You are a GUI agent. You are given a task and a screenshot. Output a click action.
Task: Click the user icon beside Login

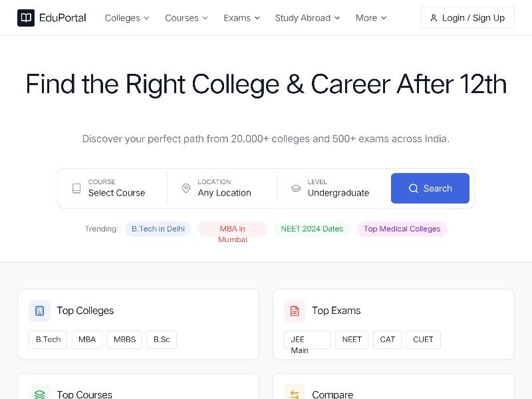434,18
